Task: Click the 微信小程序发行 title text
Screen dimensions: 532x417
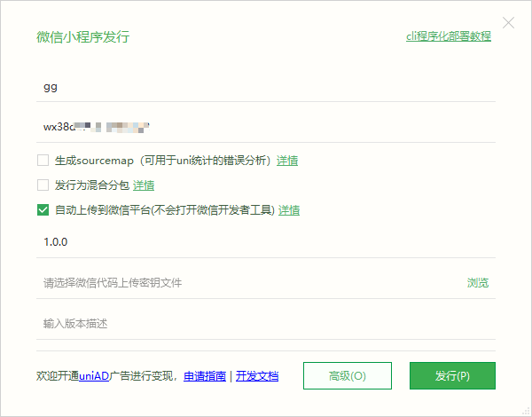Action: [83, 36]
